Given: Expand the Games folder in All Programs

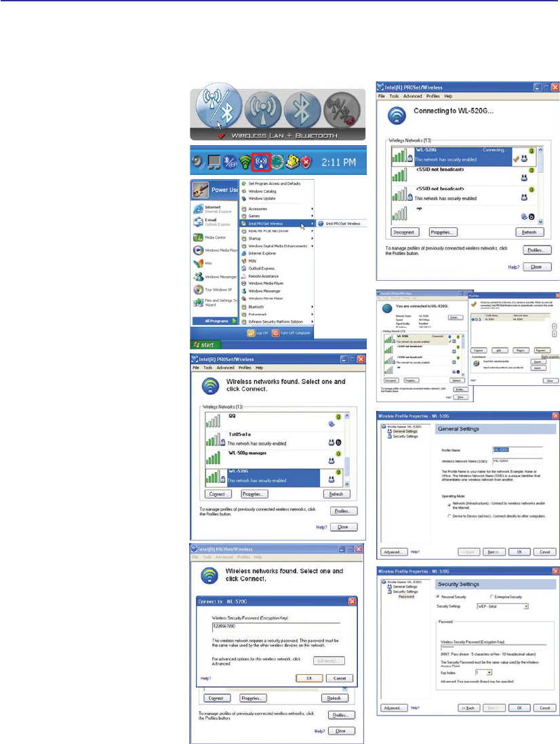Looking at the screenshot, I should click(277, 216).
